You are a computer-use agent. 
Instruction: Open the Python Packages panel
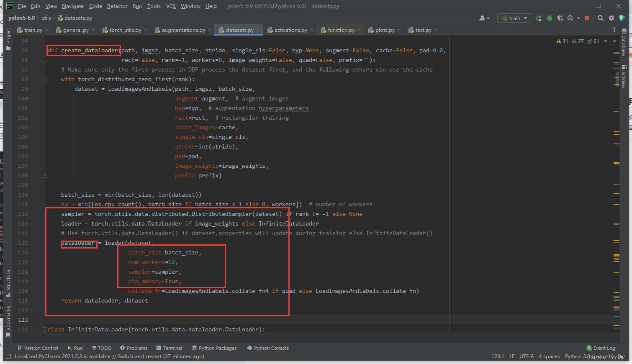point(214,348)
